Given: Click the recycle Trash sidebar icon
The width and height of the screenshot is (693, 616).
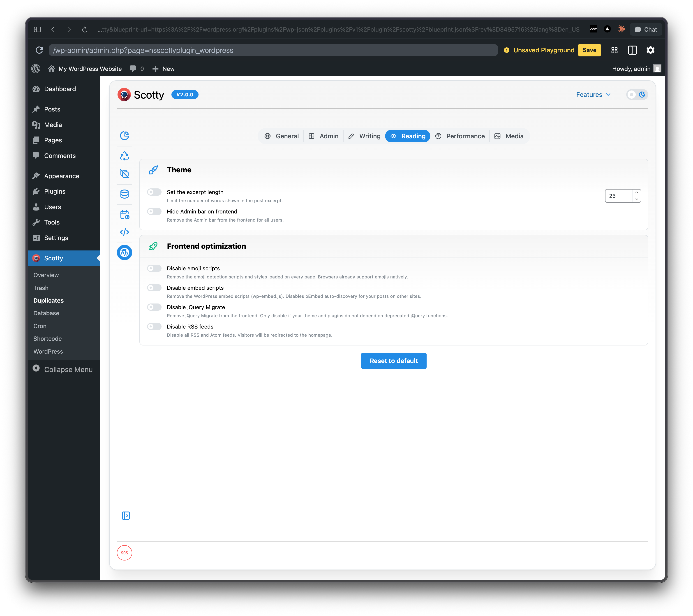Looking at the screenshot, I should tap(125, 156).
